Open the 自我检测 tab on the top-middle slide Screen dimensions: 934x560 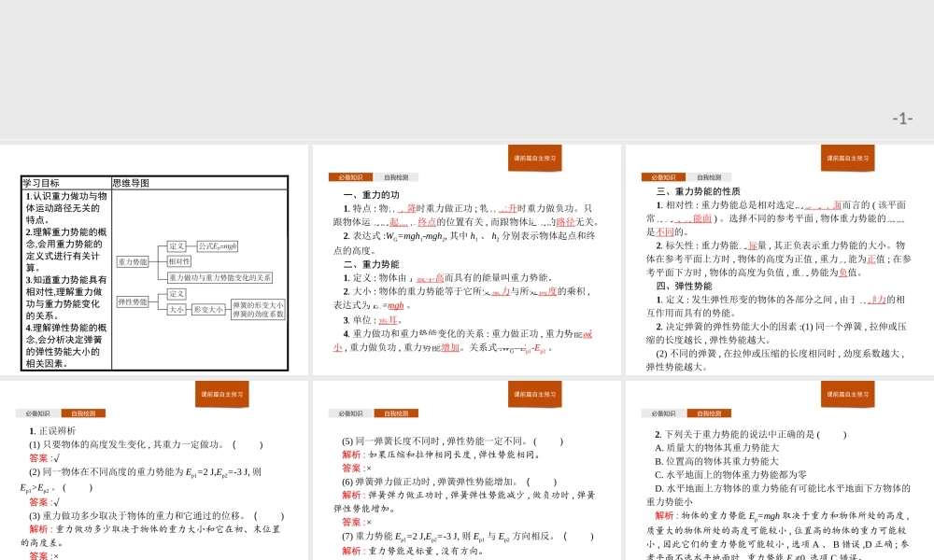(x=396, y=177)
